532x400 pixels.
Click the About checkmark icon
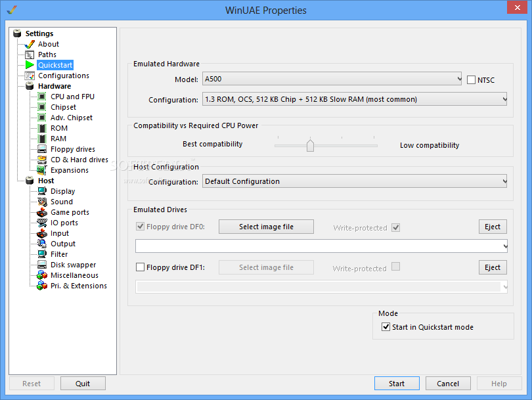[30, 44]
